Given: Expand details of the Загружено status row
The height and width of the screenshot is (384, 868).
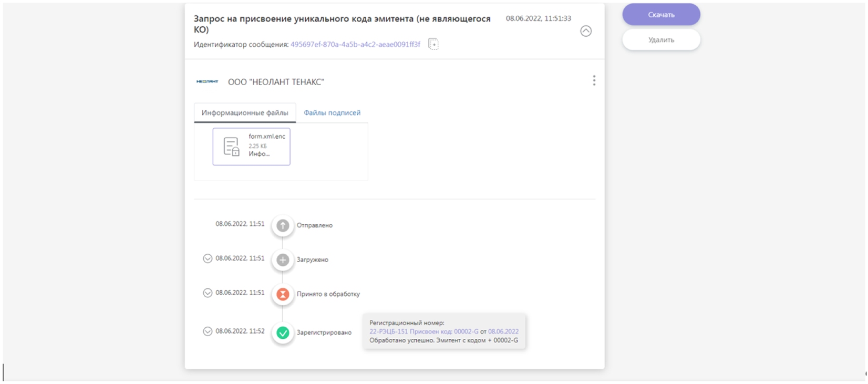Looking at the screenshot, I should point(208,258).
